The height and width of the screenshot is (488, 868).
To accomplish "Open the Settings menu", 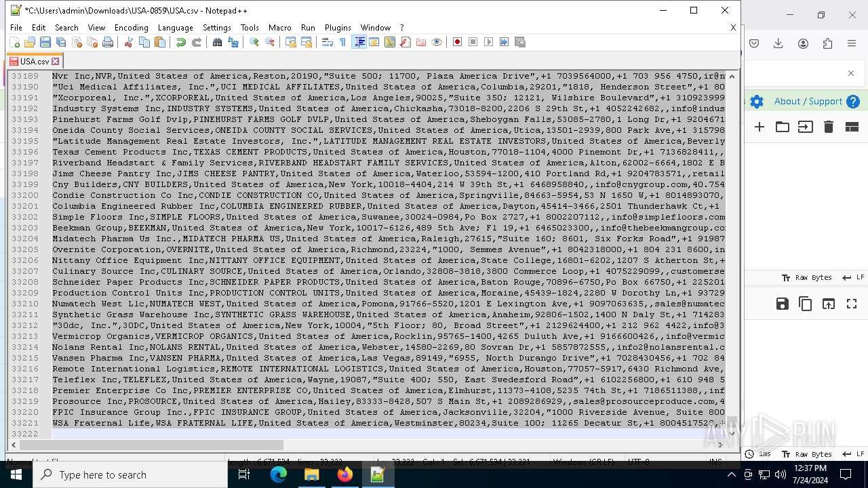I will (217, 28).
